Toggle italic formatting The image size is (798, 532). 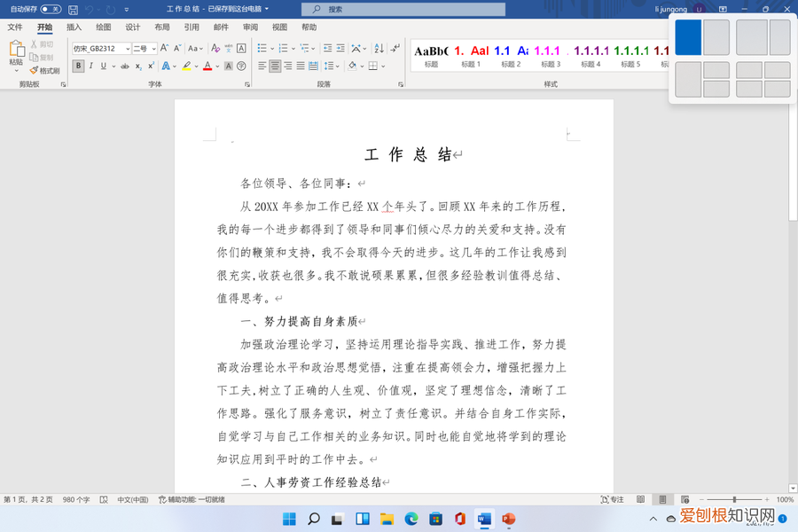(x=91, y=65)
